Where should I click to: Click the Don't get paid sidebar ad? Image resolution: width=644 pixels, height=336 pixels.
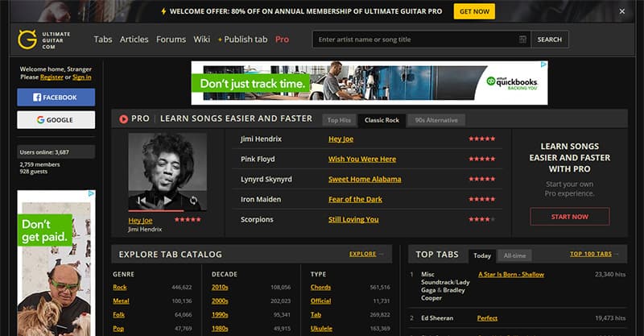point(56,263)
